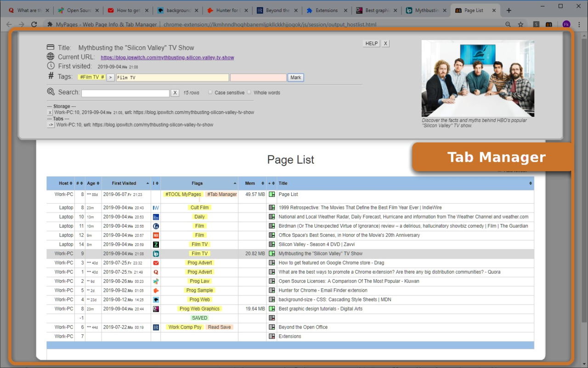
Task: Sort the table by the Age column
Action: 93,183
